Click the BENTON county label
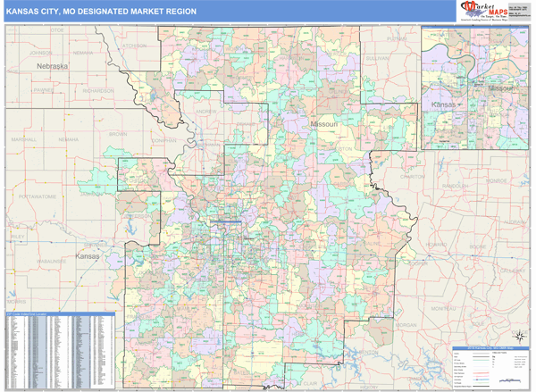 pos(369,352)
